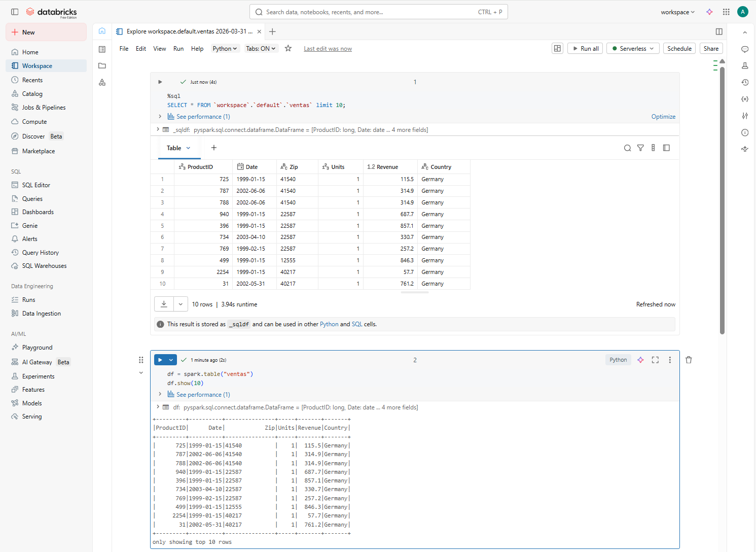
Task: Open the user avatar account menu
Action: click(x=743, y=12)
